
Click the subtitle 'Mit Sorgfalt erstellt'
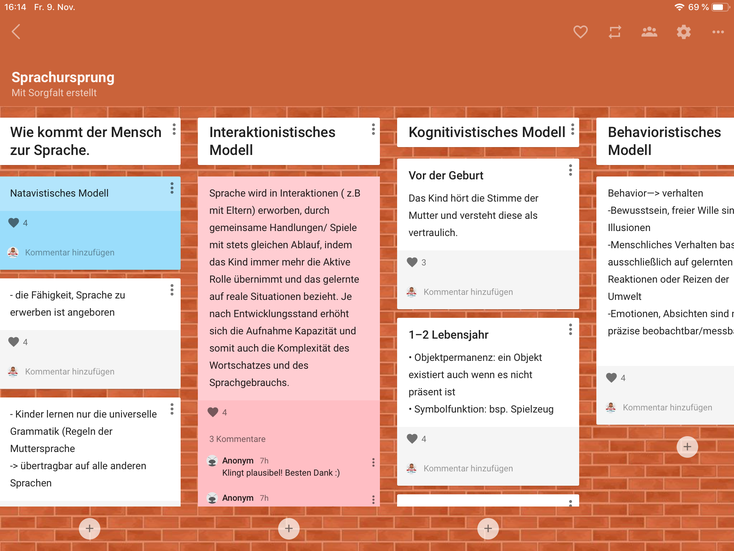pyautogui.click(x=54, y=93)
